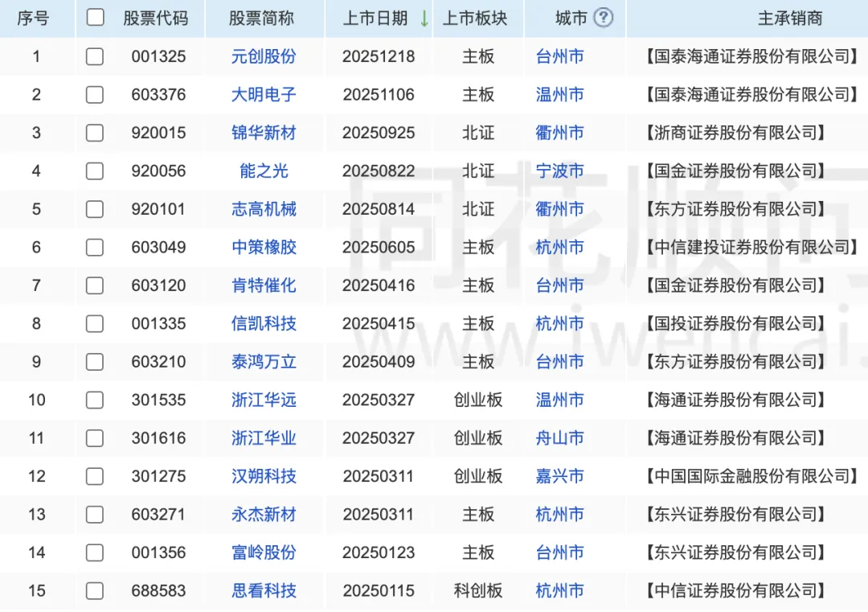This screenshot has width=868, height=612.
Task: Enable the checkbox for 603120 肯特催化
Action: (95, 285)
